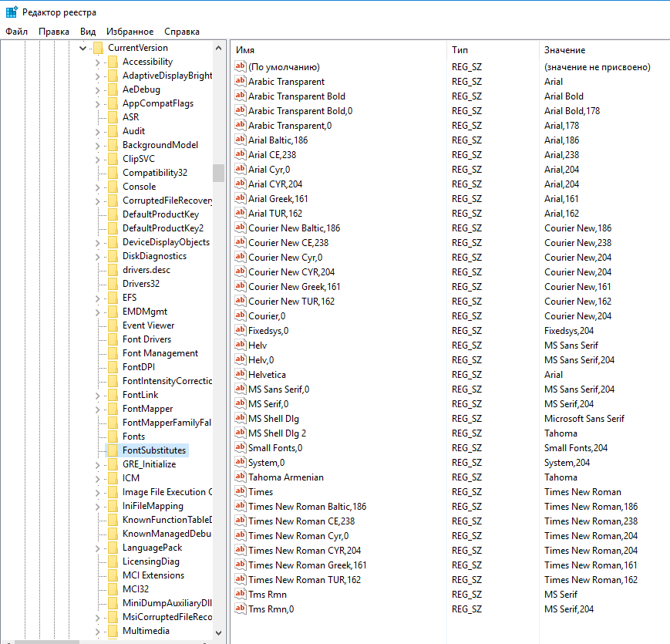Click string icon beside Arabic Transparent Bold
This screenshot has height=644, width=670.
click(x=240, y=96)
